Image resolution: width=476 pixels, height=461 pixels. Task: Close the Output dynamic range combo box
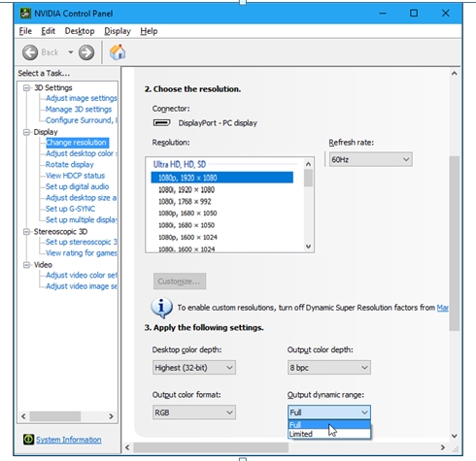click(x=329, y=412)
